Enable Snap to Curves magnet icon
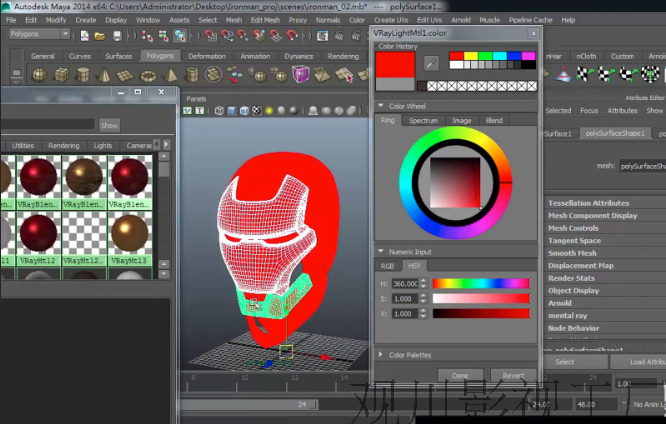666x424 pixels. 227,36
